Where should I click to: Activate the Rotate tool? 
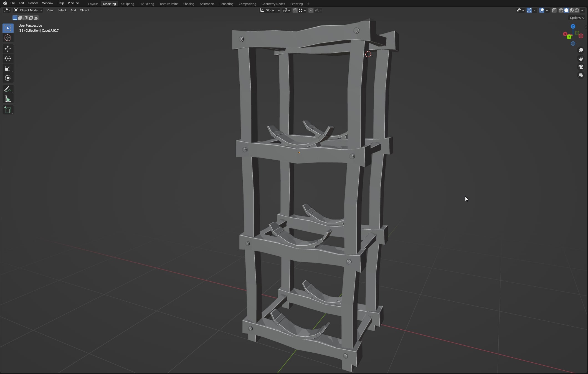tap(8, 58)
